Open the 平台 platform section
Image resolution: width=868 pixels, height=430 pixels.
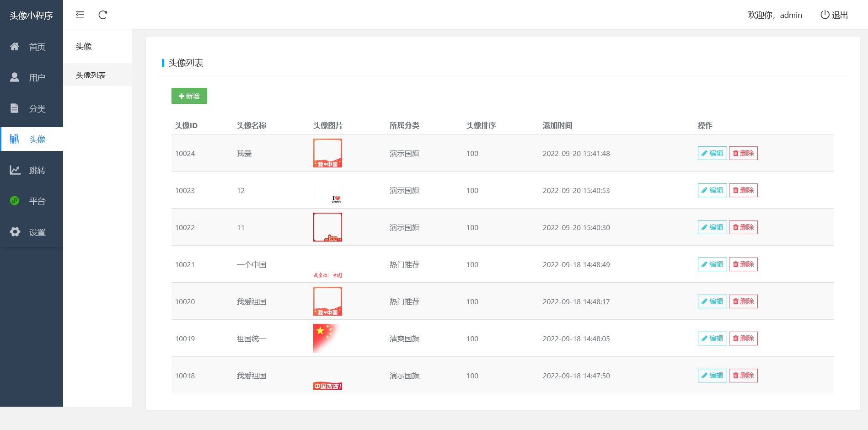click(31, 201)
